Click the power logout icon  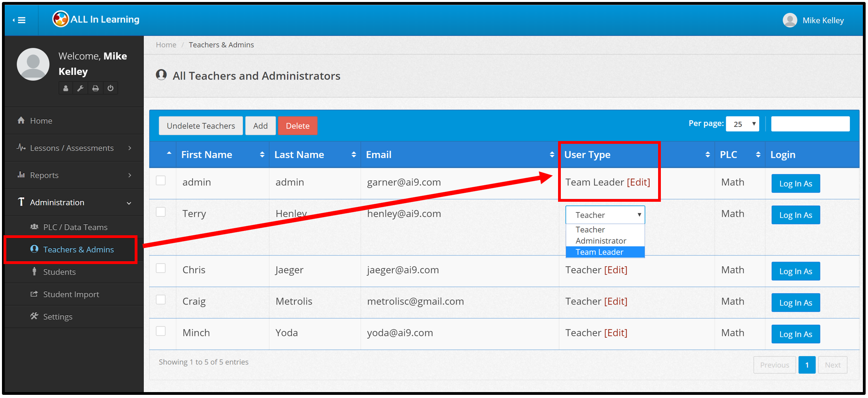pyautogui.click(x=111, y=88)
